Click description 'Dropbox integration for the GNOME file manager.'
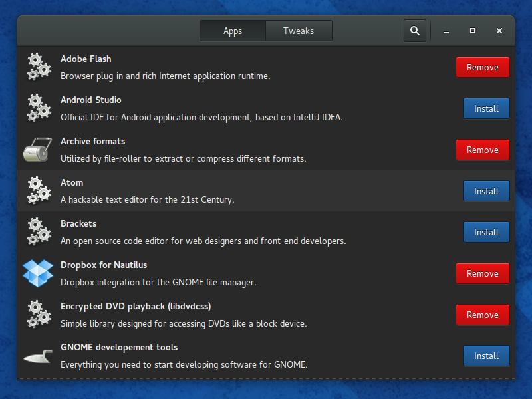The image size is (532, 399). (158, 282)
